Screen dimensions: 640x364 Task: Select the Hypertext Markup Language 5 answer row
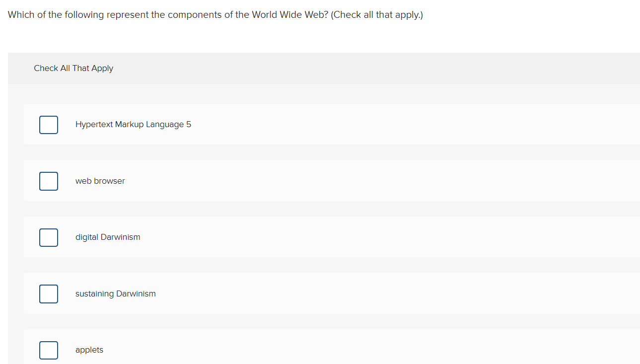[298, 124]
